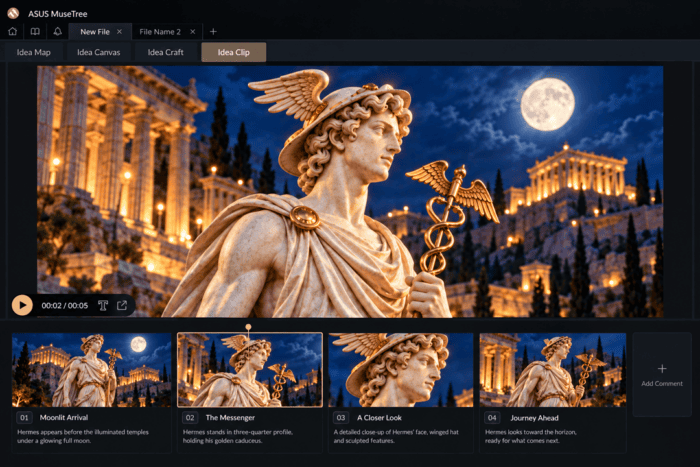Open the Idea Canvas tab
The image size is (700, 467).
(99, 52)
